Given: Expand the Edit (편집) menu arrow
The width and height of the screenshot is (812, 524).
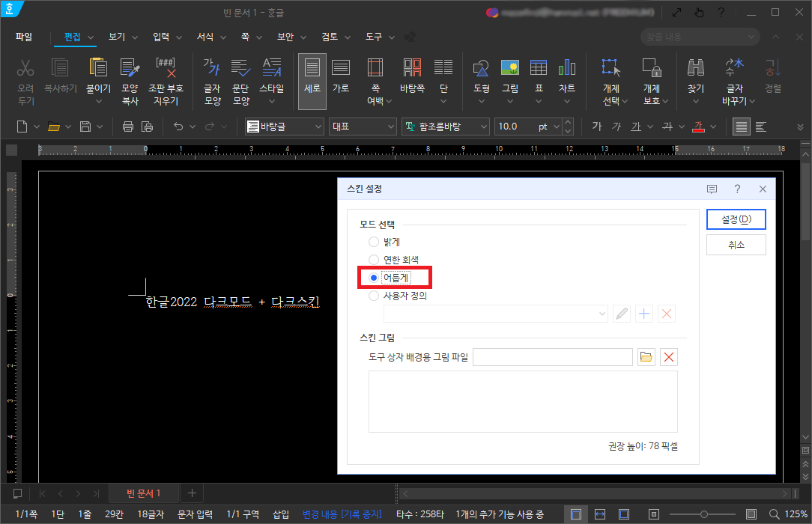Looking at the screenshot, I should [91, 37].
